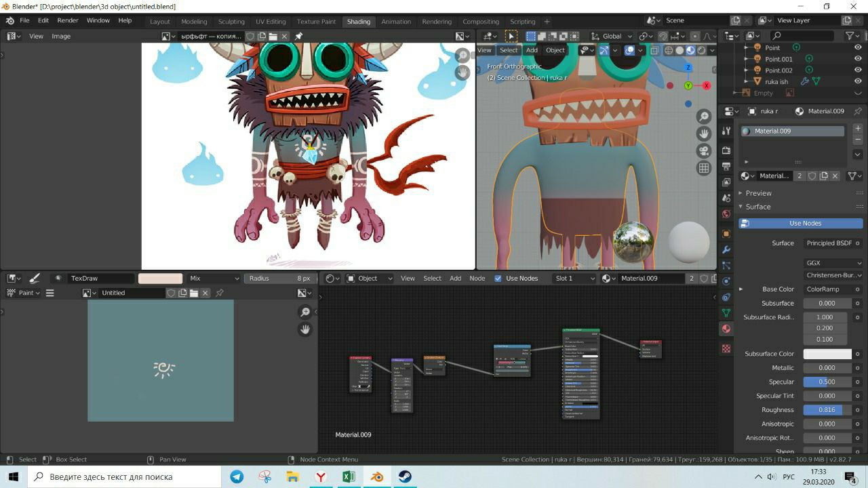The width and height of the screenshot is (868, 488).
Task: Switch to the Animation workspace tab
Action: (x=396, y=21)
